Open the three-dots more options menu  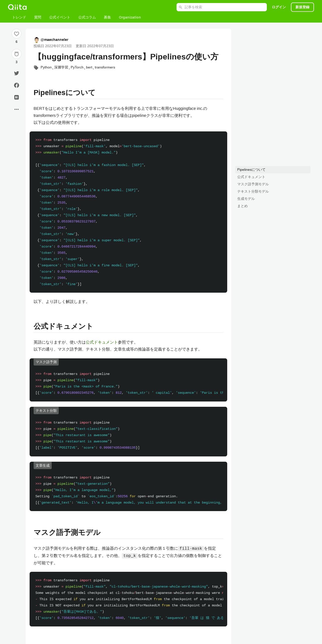point(17,109)
